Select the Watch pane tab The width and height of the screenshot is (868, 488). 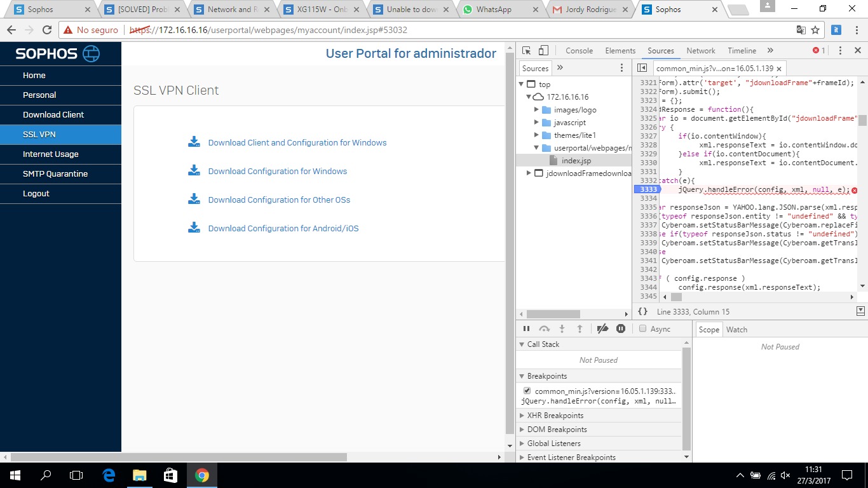click(736, 329)
